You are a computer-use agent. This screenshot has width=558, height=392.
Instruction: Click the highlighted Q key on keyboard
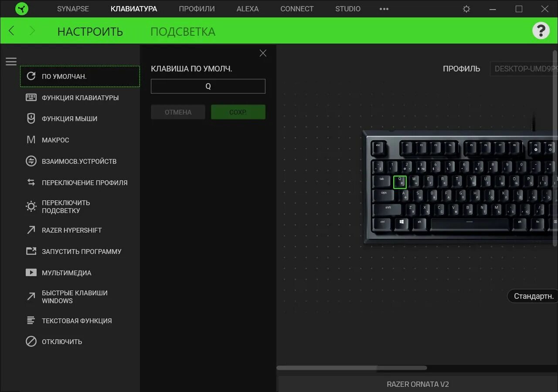point(400,182)
